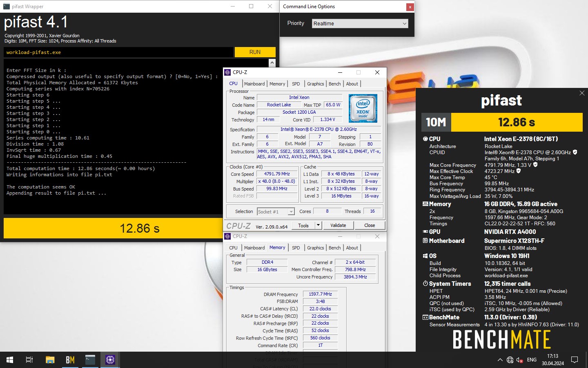Select the Graphics tab in lower CPU-Z window
Image resolution: width=588 pixels, height=368 pixels.
pos(316,248)
